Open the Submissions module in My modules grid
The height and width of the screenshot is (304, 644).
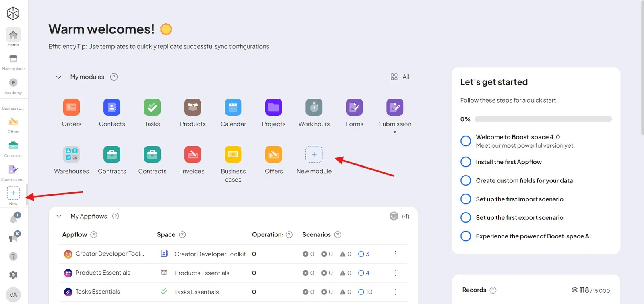395,107
